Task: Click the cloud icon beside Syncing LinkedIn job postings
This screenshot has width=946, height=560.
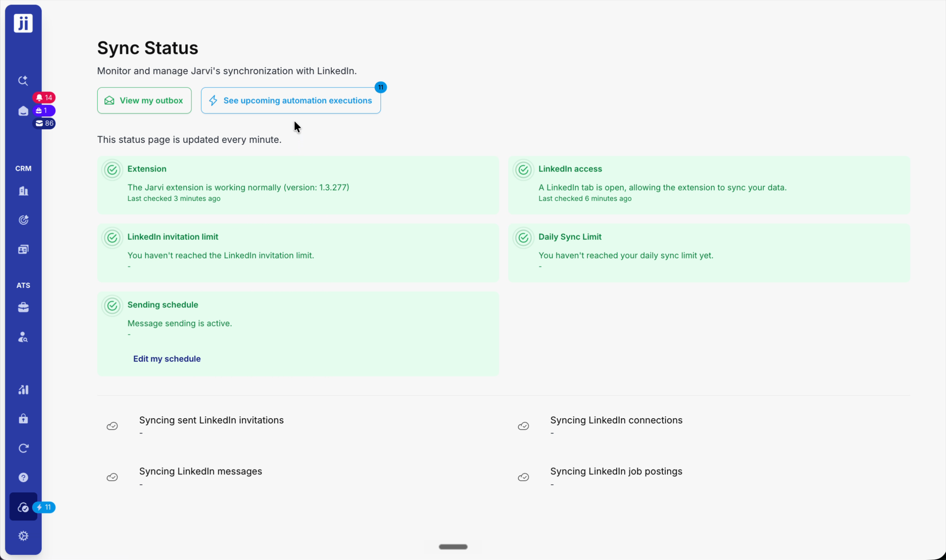Action: click(523, 477)
